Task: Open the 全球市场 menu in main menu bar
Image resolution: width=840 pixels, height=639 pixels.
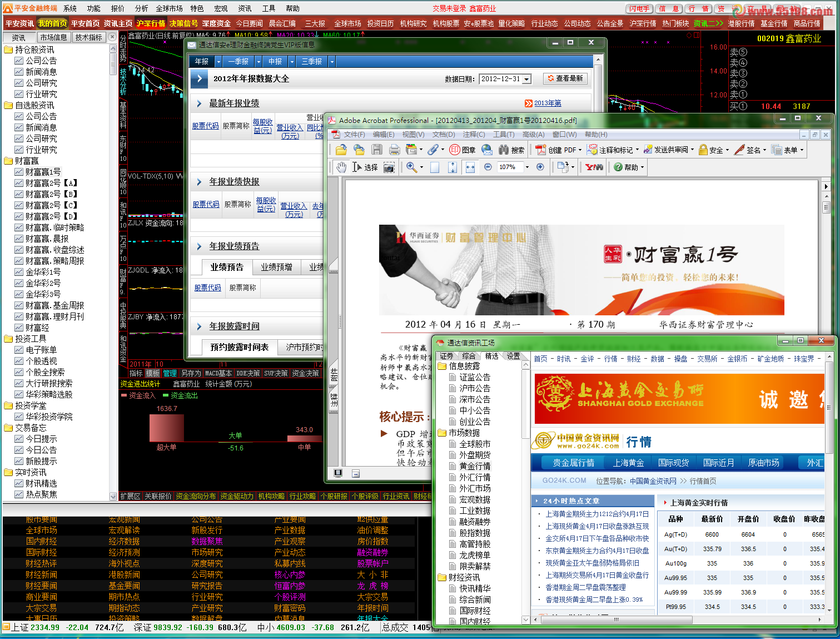Action: [x=169, y=8]
